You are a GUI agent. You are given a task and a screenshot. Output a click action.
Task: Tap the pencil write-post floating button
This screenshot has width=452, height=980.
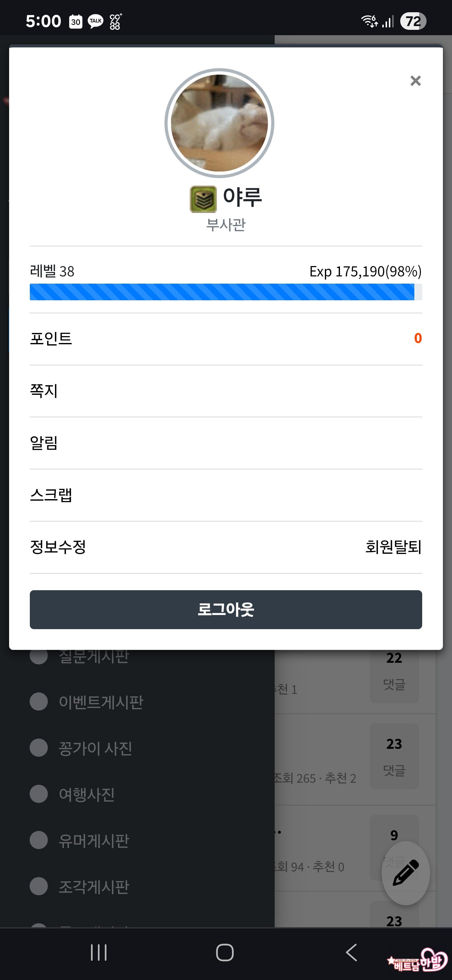click(406, 873)
